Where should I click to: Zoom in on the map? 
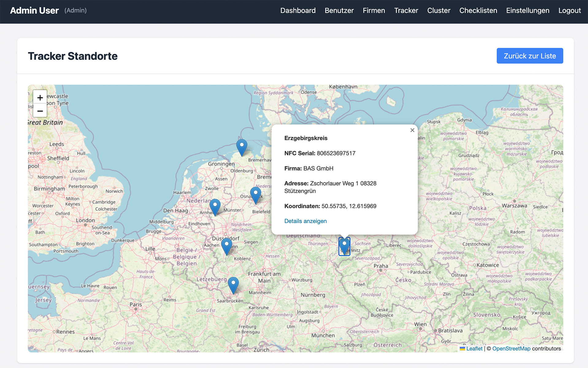[40, 98]
